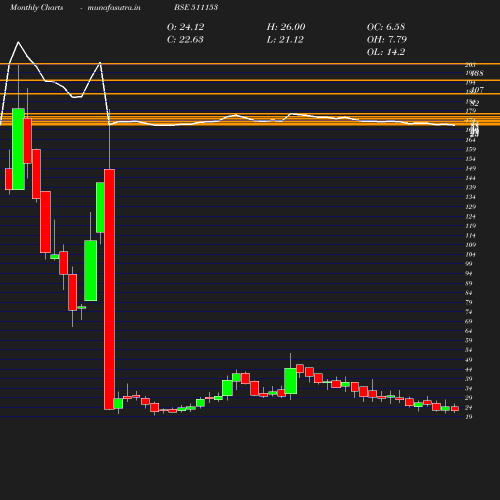Click the 104 price axis label

click(470, 255)
